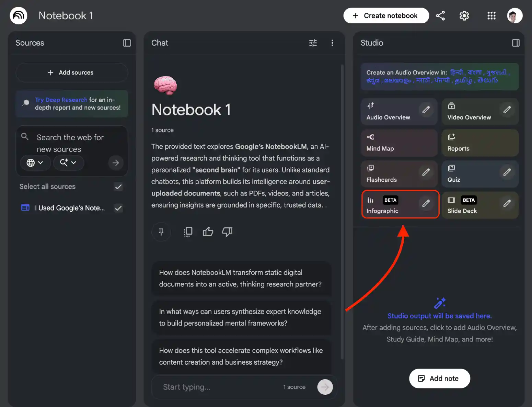Open chat configuration sliders icon
The width and height of the screenshot is (532, 407).
pos(313,43)
